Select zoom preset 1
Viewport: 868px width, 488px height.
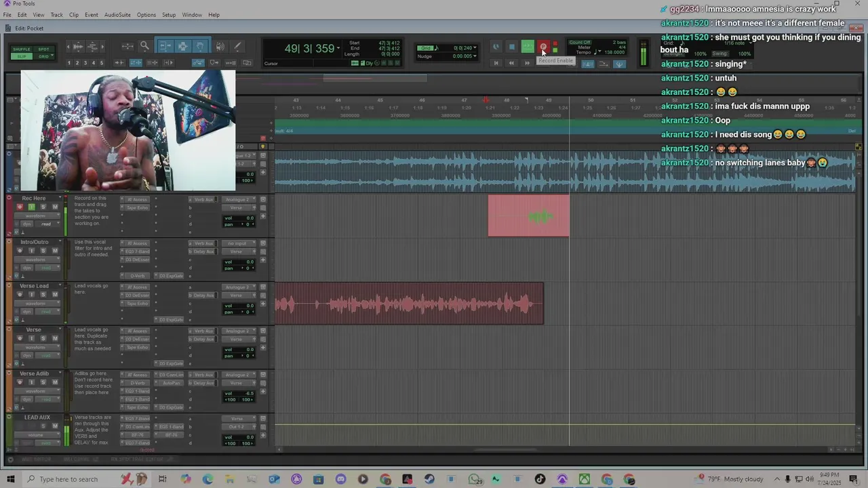(68, 62)
